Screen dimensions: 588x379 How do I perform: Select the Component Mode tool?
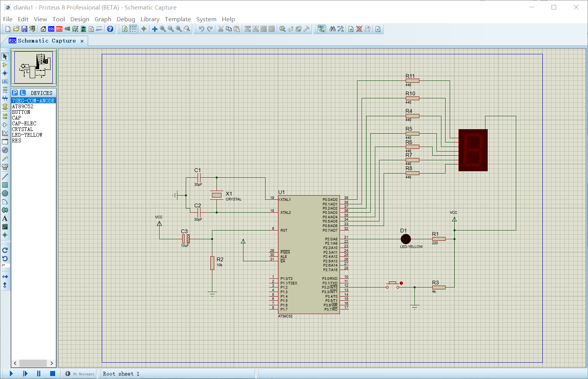pos(5,65)
